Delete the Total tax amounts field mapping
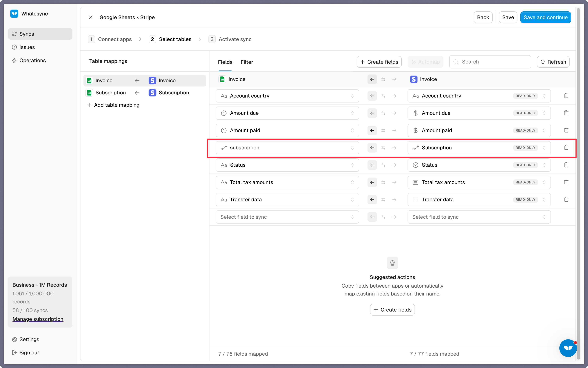This screenshot has height=368, width=588. point(566,182)
